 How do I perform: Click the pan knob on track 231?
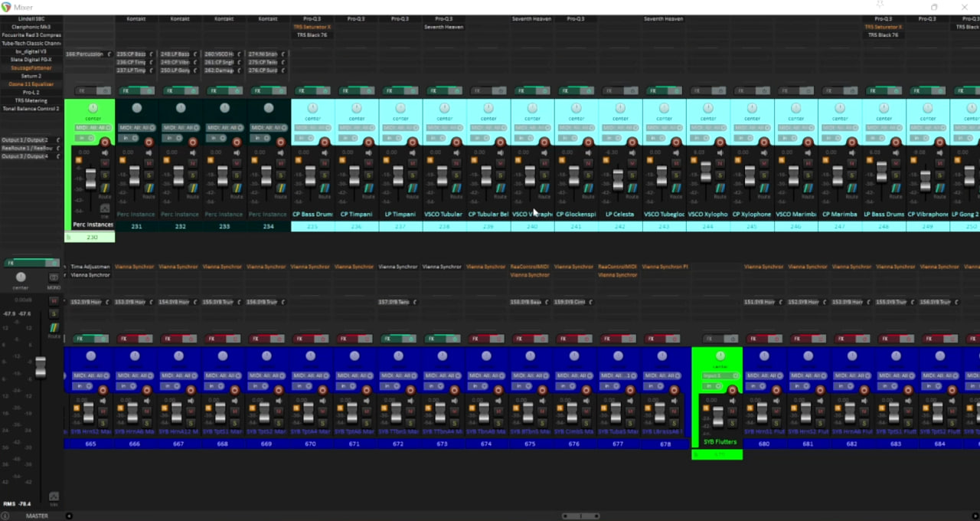click(x=137, y=108)
